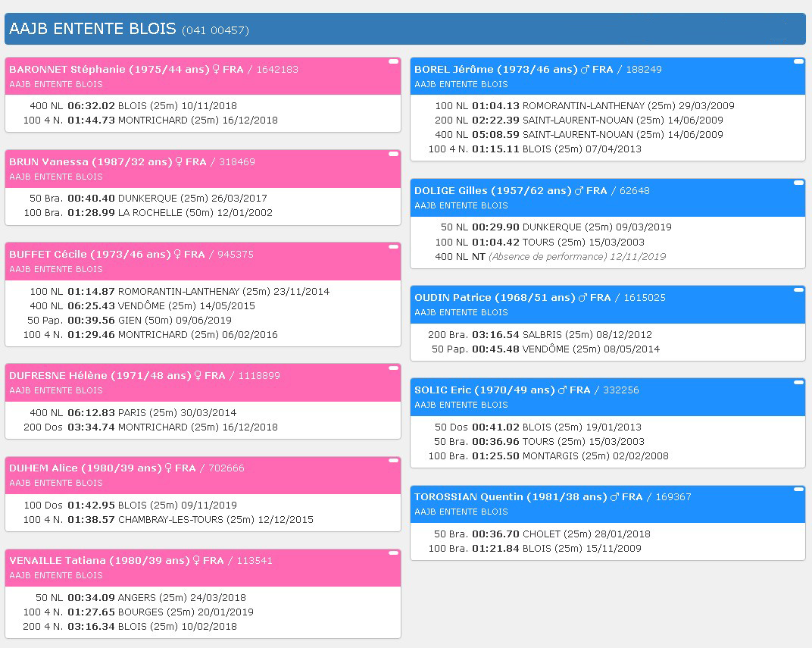
Task: Open swimmer BOREL Jérôme name heading
Action: (495, 70)
